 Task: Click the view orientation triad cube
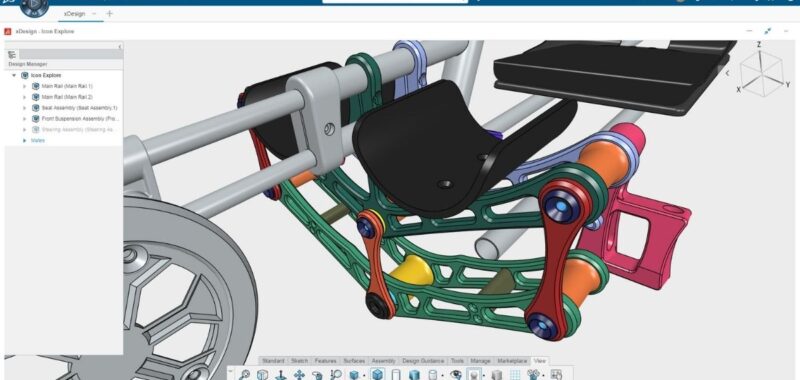pos(761,71)
